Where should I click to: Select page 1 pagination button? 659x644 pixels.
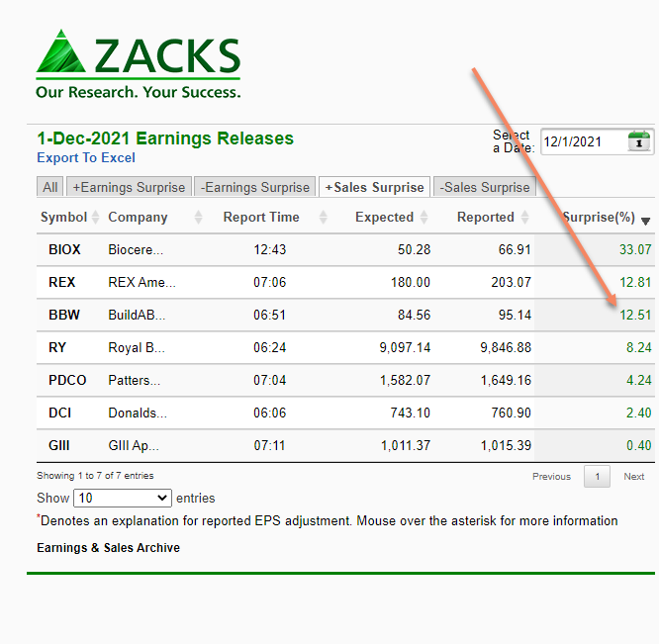point(597,477)
